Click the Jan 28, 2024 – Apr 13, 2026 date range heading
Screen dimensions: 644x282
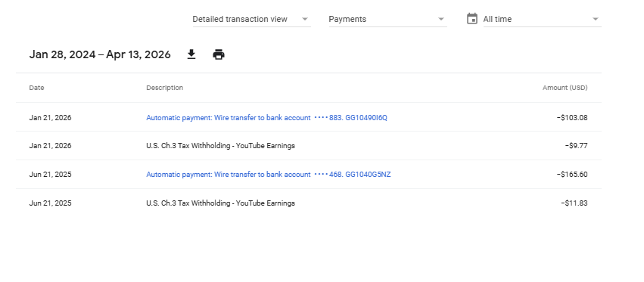(100, 54)
